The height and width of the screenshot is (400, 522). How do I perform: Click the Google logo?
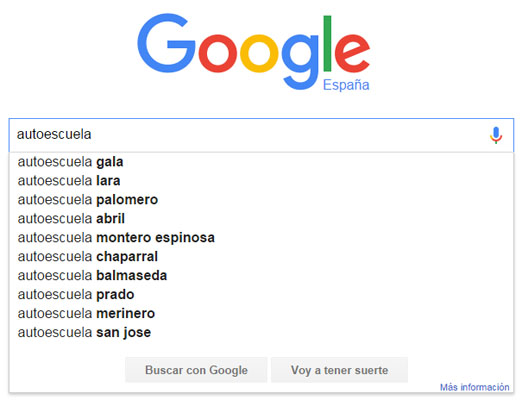pos(253,52)
